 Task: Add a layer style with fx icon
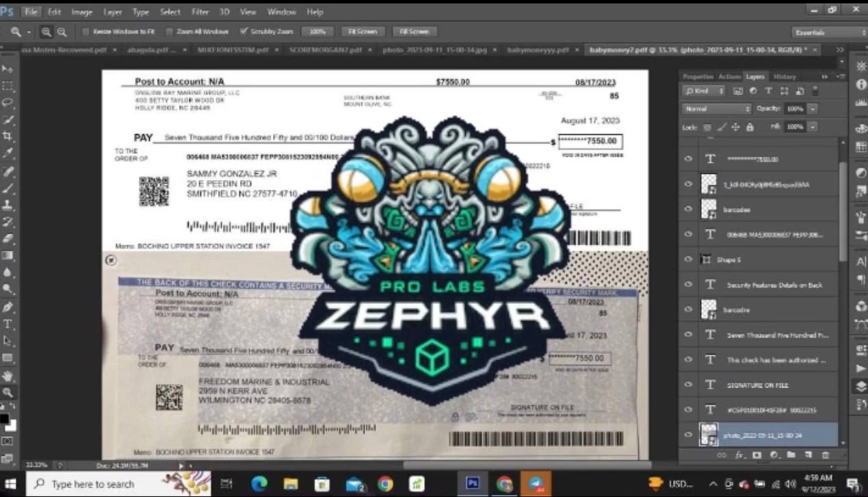tap(739, 455)
